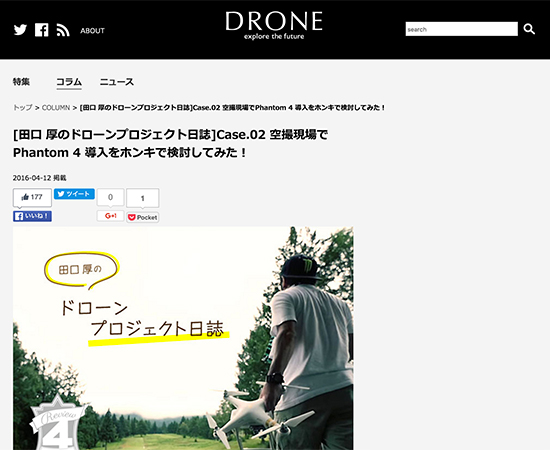Click the 177 likes count bubble
550x450 pixels.
[32, 197]
